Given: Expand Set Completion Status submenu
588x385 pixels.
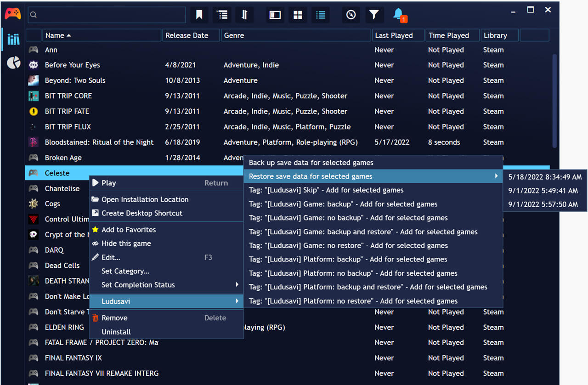Looking at the screenshot, I should (x=166, y=285).
